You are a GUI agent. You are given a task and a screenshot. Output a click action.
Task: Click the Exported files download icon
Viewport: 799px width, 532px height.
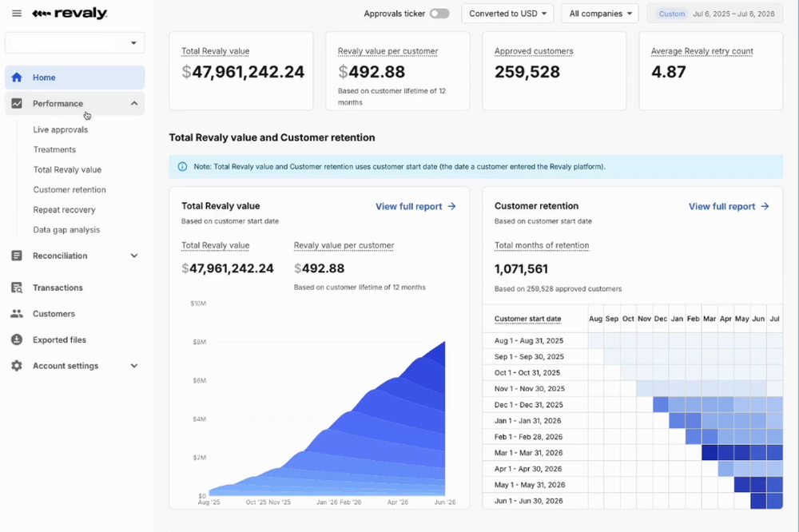pyautogui.click(x=17, y=340)
